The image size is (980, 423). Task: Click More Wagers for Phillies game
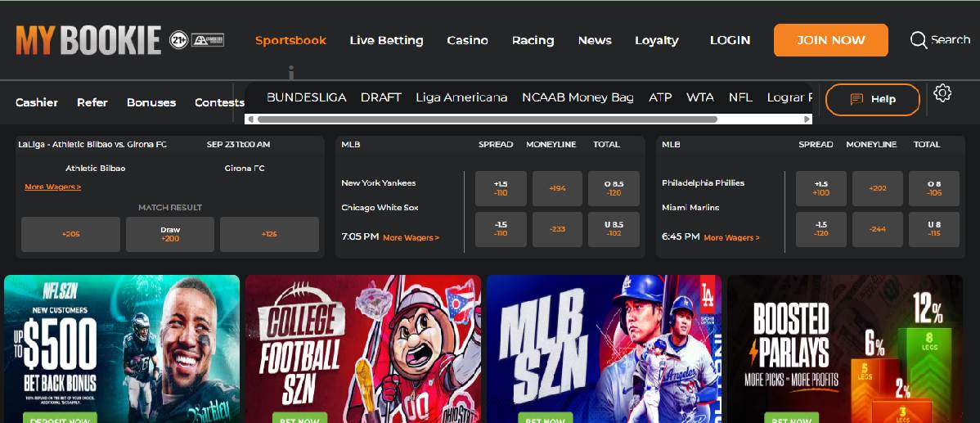click(732, 238)
